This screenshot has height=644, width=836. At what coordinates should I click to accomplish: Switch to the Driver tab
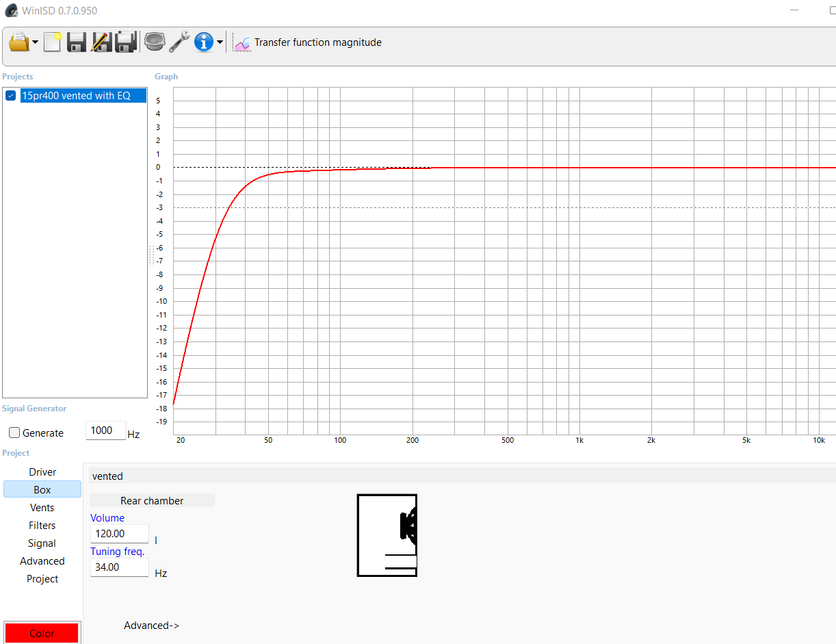(42, 472)
